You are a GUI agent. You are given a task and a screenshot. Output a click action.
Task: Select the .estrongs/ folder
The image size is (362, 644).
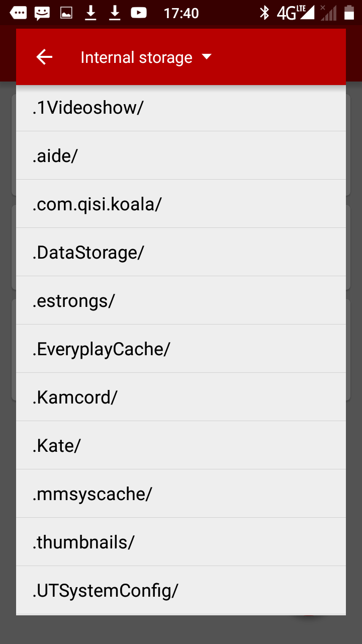[181, 300]
